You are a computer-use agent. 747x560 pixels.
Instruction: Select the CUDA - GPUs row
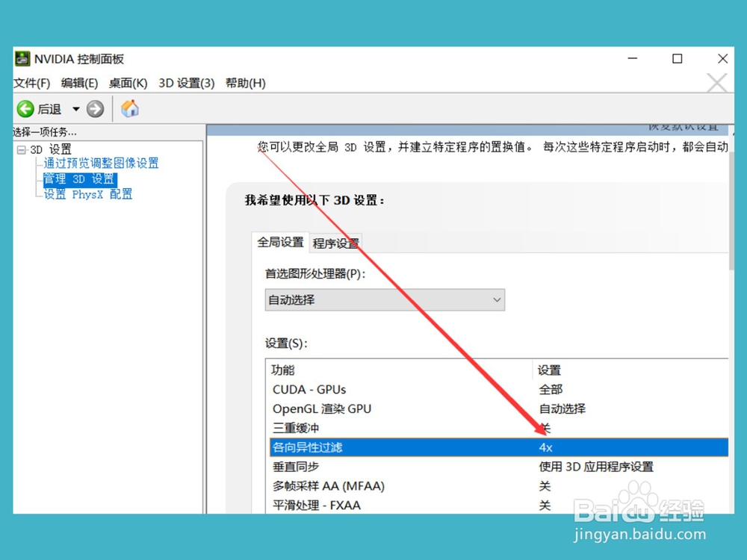[499, 390]
